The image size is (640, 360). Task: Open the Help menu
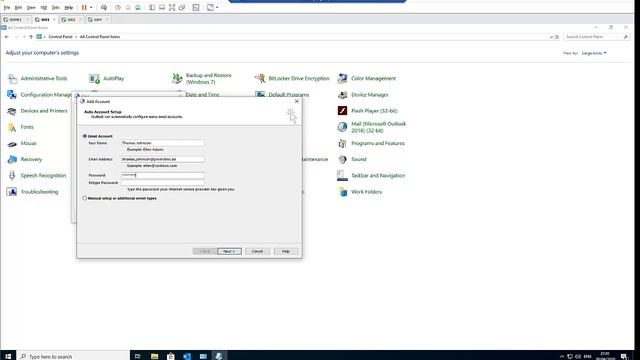[x=69, y=8]
